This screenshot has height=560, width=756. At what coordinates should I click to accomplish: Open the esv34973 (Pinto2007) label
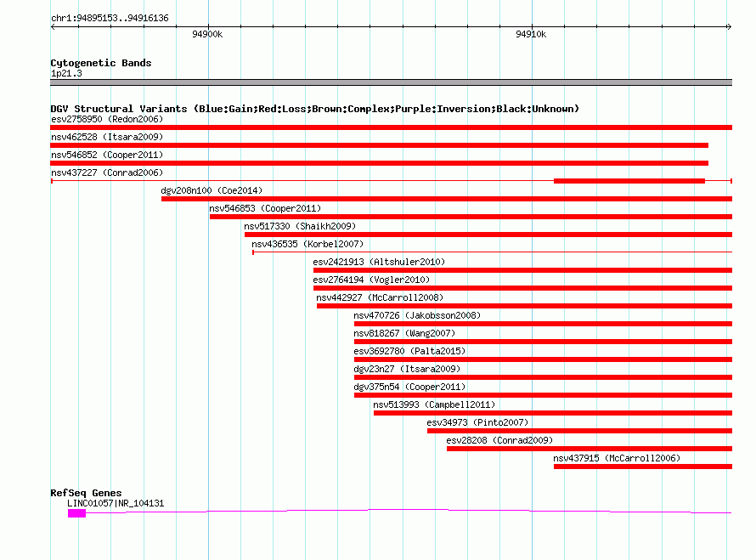(x=477, y=422)
